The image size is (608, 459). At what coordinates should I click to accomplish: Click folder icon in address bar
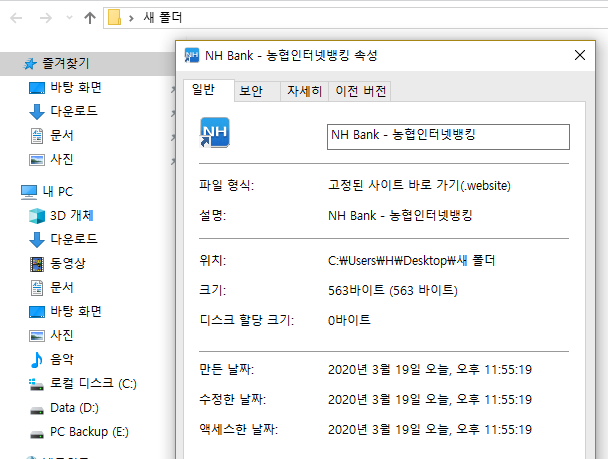(x=114, y=18)
